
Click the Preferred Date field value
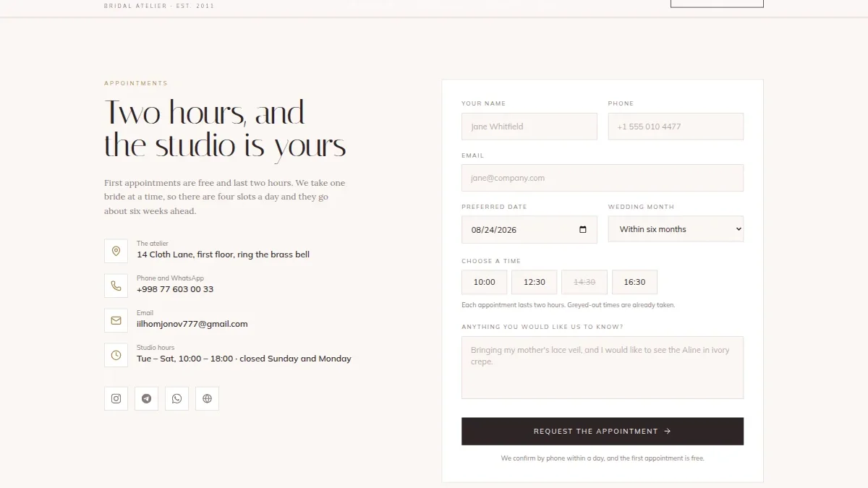494,230
